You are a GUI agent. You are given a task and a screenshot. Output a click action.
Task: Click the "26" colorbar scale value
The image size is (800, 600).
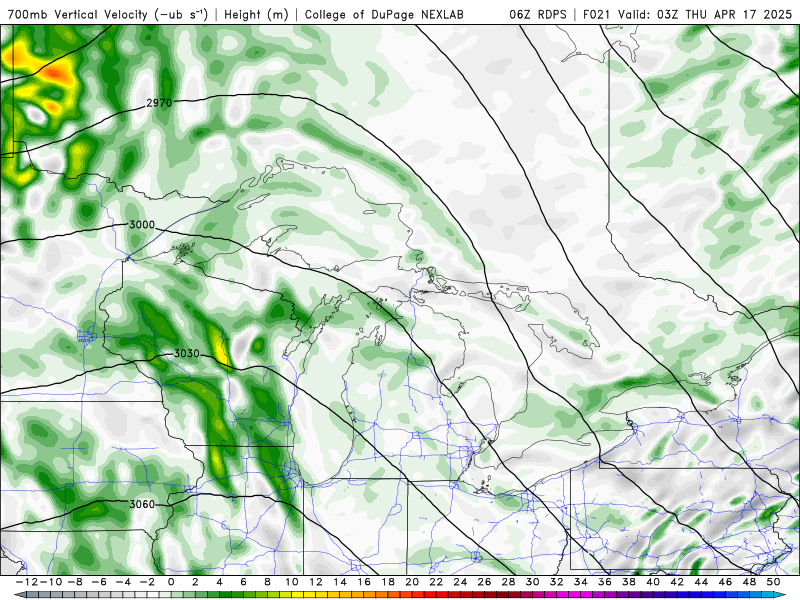484,582
